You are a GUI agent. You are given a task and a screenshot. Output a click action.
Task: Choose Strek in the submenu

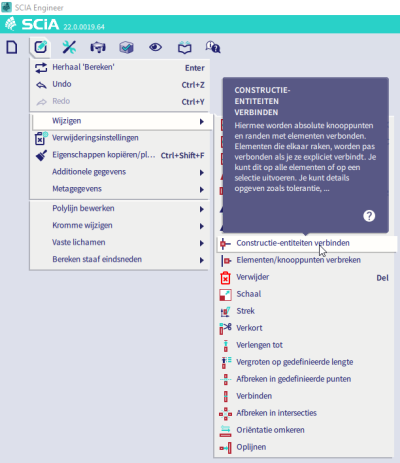(304, 311)
